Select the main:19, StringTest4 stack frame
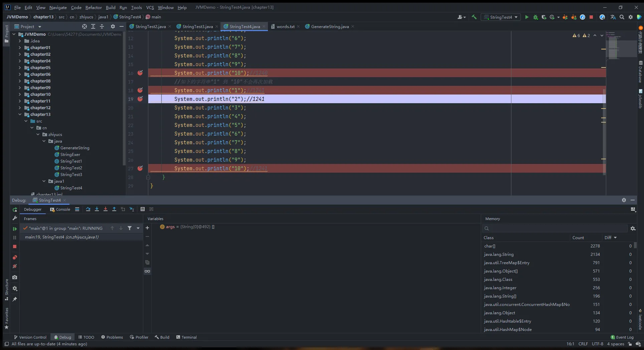 [x=81, y=237]
